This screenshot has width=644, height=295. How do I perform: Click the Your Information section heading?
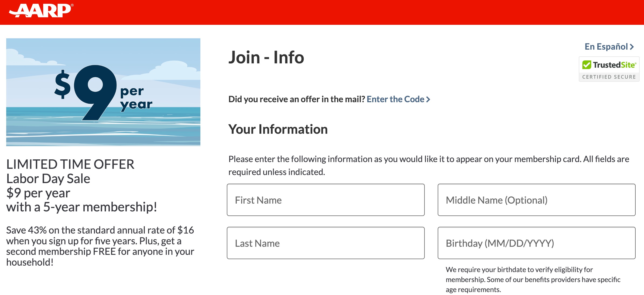click(x=278, y=129)
